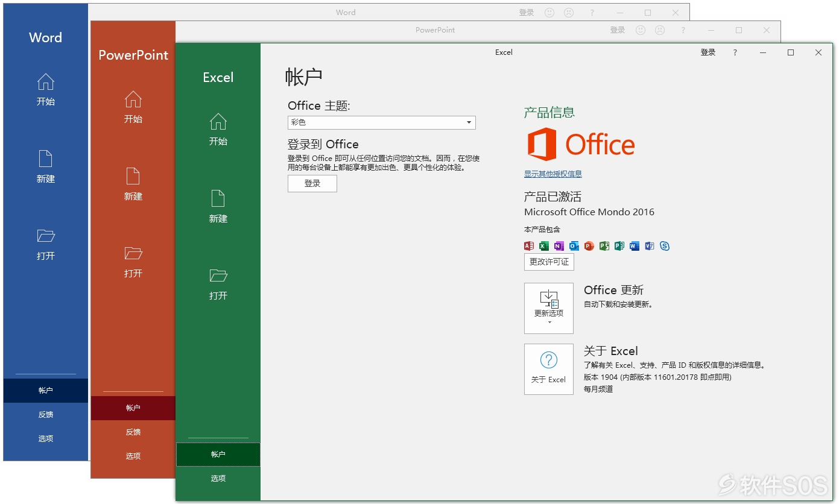Image resolution: width=839 pixels, height=504 pixels.
Task: Click the help question mark in Excel title bar
Action: [x=735, y=52]
